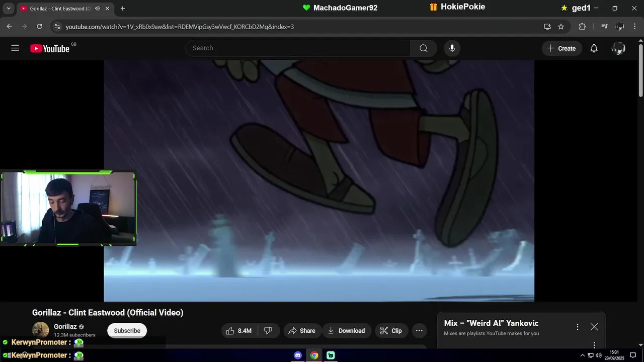Screen dimensions: 644x362
Task: Like the video with 8.4M thumbs up
Action: pyautogui.click(x=238, y=330)
